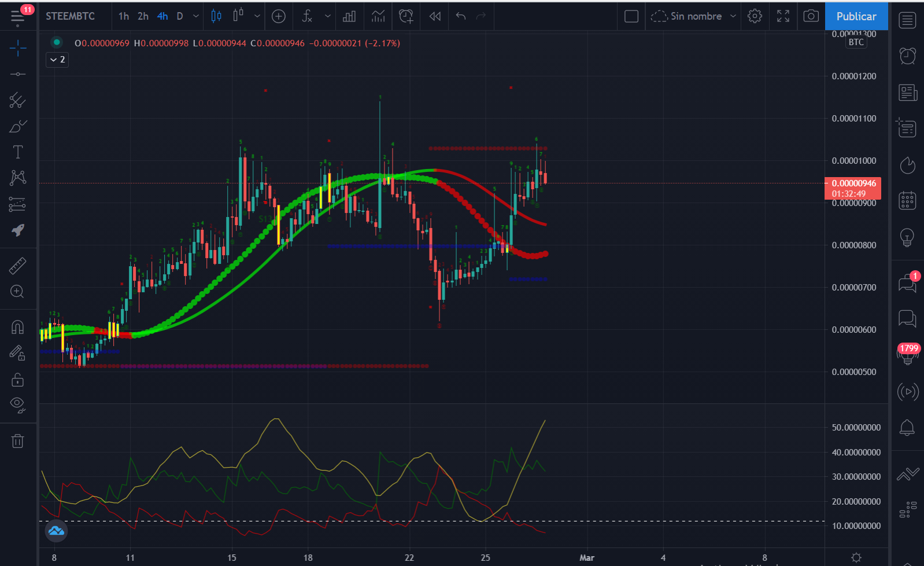Screen dimensions: 924x566
Task: Open the private chats panel
Action: point(907,318)
